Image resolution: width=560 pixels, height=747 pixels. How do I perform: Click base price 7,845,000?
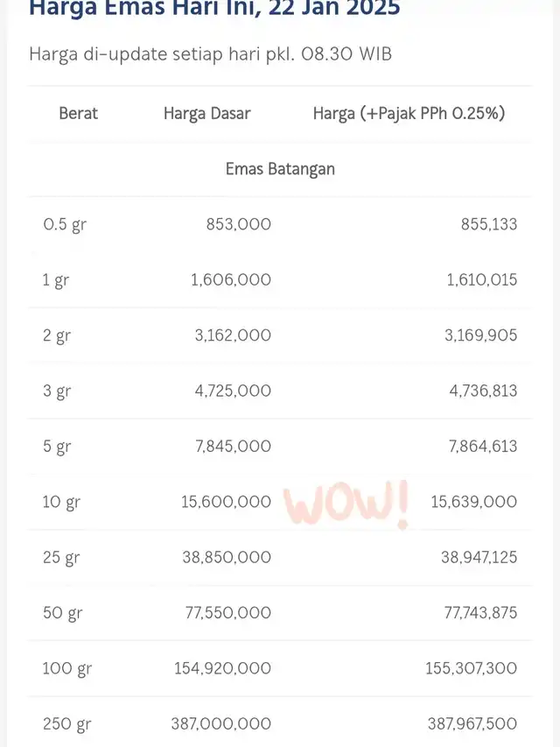click(x=234, y=447)
